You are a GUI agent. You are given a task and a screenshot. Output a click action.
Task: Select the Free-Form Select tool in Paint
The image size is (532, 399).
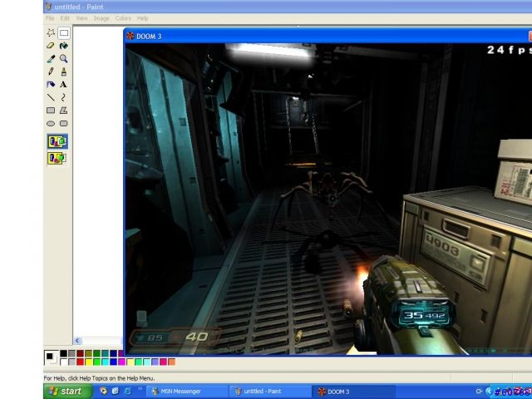(x=51, y=33)
